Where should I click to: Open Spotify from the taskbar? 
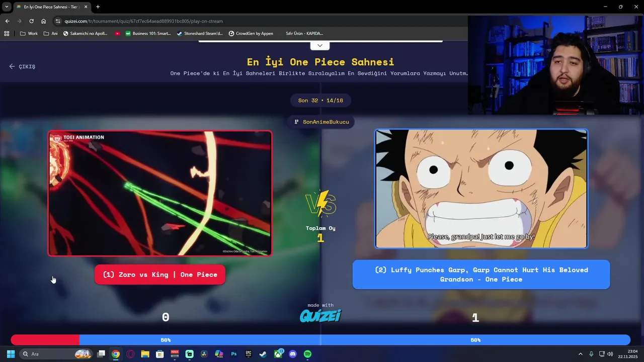[307, 354]
